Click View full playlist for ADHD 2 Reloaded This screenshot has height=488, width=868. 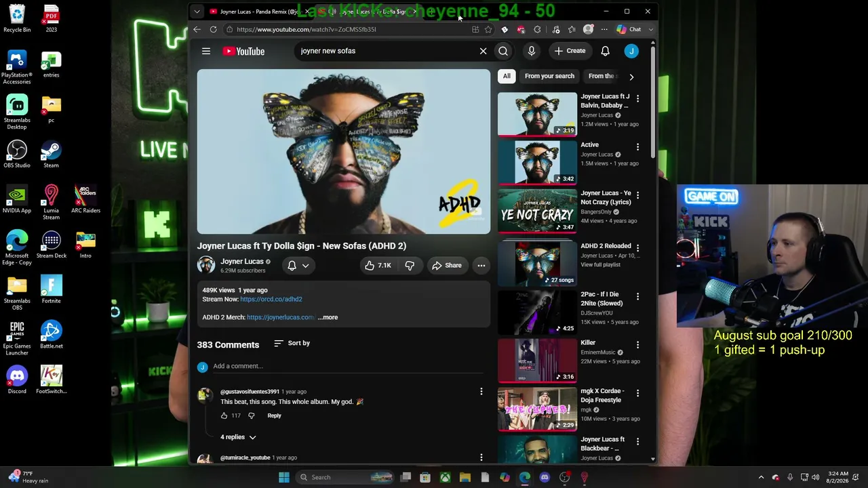tap(600, 264)
